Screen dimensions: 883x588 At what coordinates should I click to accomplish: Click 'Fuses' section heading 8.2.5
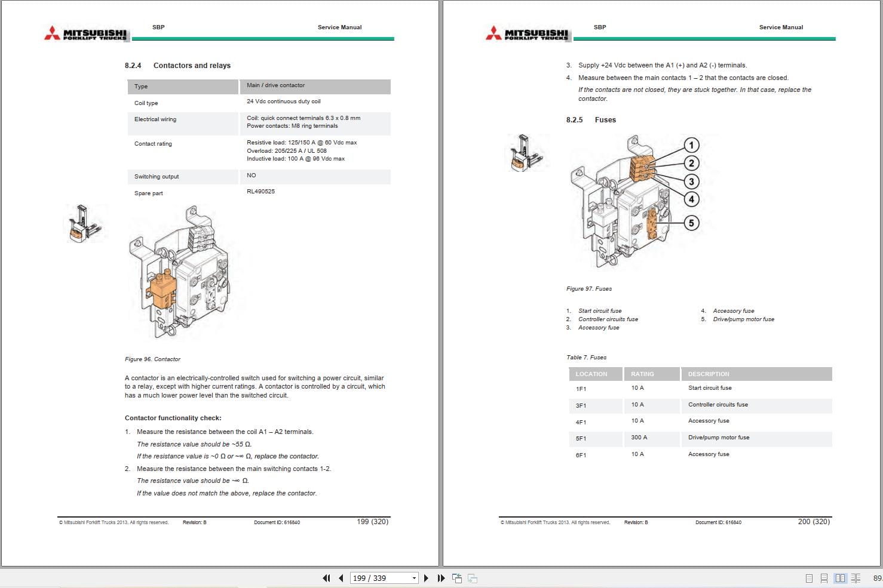click(605, 120)
